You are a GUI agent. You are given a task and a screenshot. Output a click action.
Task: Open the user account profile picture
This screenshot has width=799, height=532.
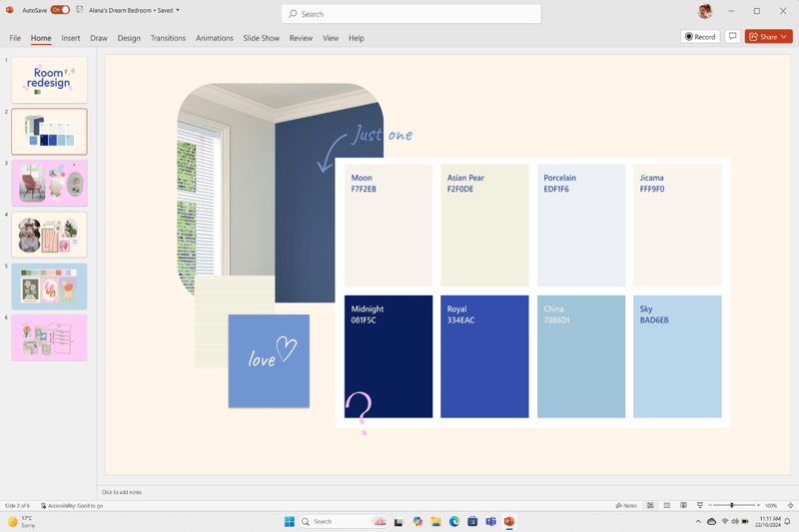tap(705, 11)
